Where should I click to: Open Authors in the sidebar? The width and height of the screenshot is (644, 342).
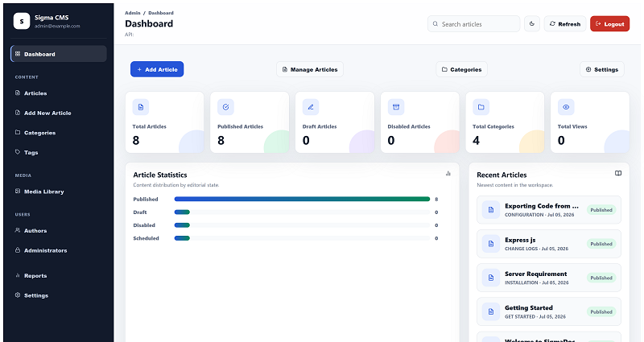pos(59,231)
